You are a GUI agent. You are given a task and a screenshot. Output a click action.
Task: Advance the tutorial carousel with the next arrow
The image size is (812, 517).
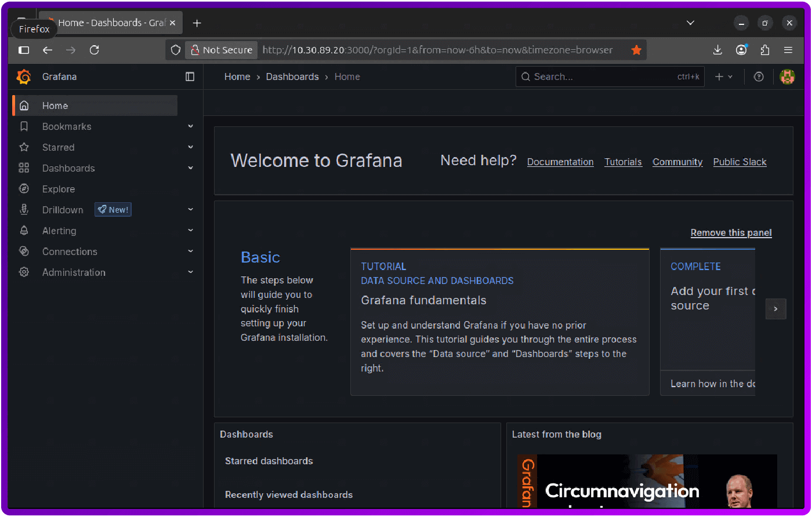[x=776, y=309]
